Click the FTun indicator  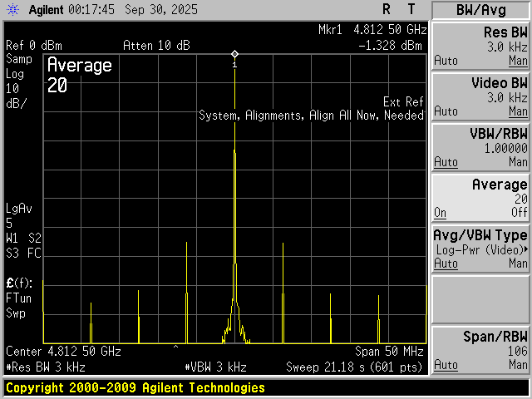[x=19, y=298]
